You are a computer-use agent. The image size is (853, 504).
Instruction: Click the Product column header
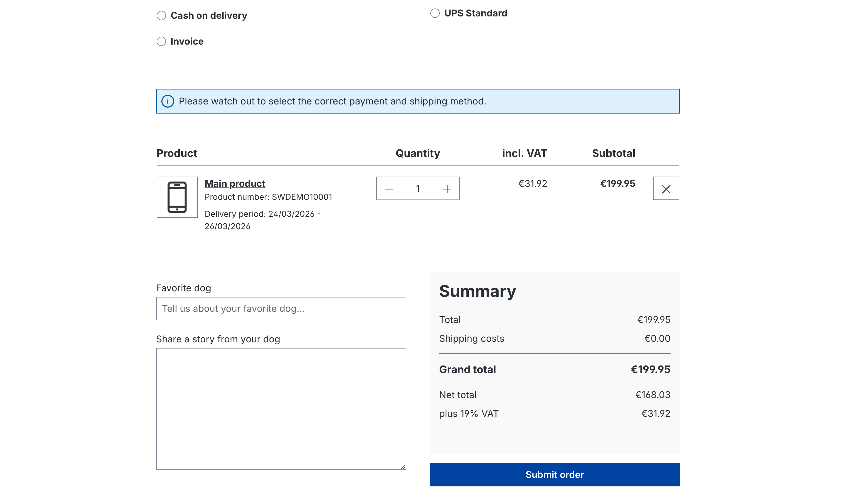pyautogui.click(x=177, y=153)
